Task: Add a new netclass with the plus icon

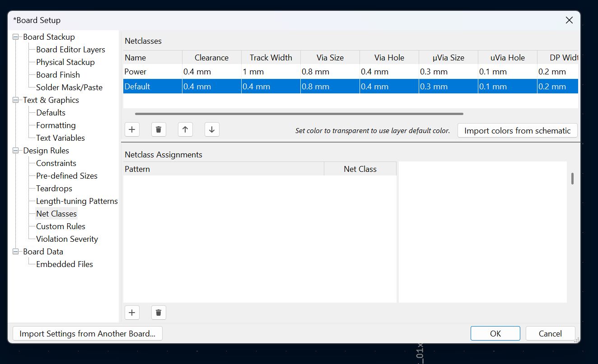Action: (x=132, y=129)
